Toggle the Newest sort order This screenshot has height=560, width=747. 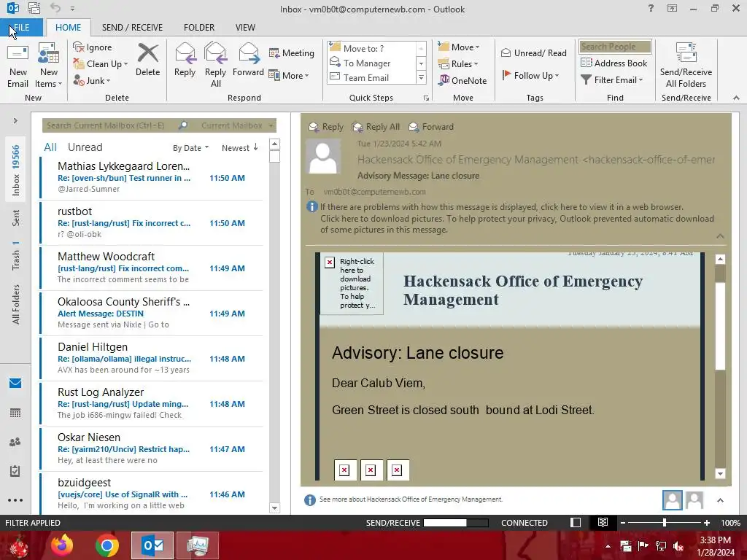click(239, 147)
